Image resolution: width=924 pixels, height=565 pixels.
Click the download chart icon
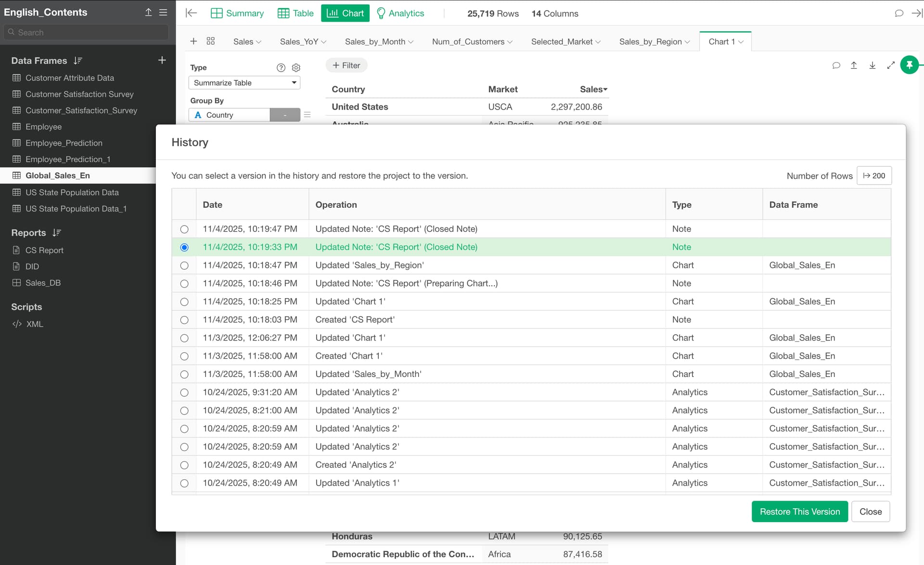pos(872,65)
